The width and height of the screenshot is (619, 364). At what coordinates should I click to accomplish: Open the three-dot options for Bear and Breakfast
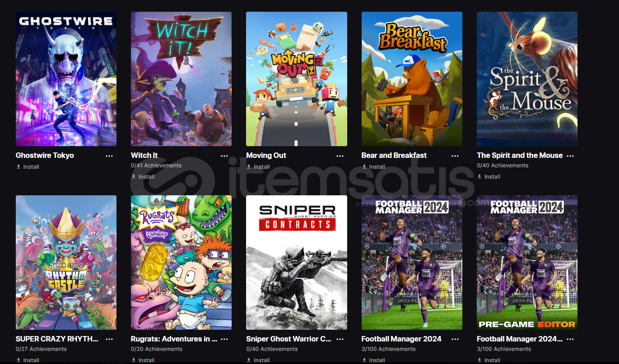click(455, 156)
